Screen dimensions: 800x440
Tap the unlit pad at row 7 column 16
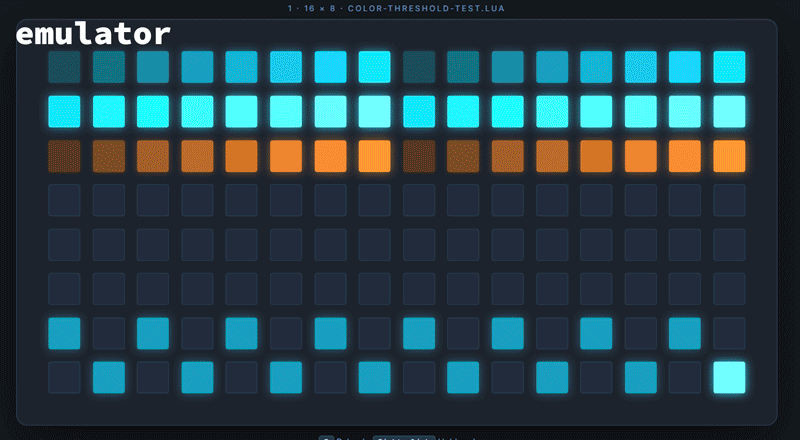(x=729, y=333)
